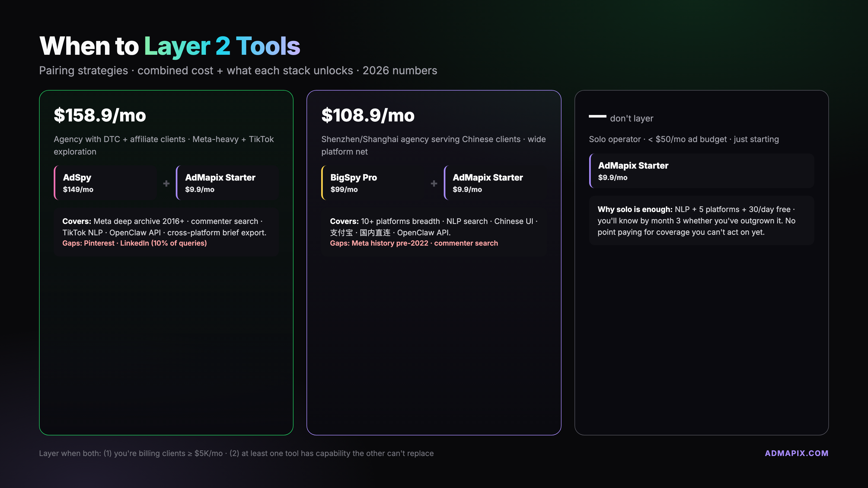Choose AdMapix Starter in the $108.9/mo stack
This screenshot has width=868, height=488.
click(495, 183)
